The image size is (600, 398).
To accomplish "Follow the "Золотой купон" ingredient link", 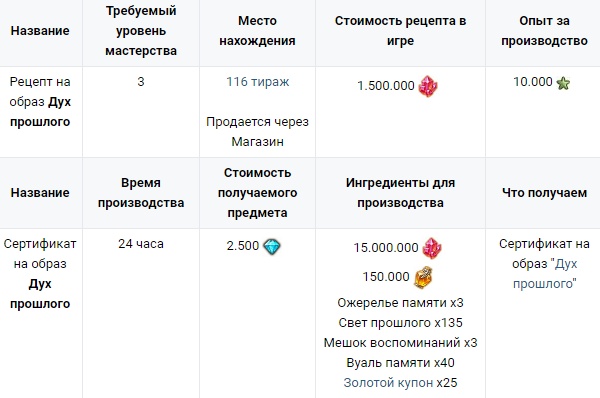I will click(x=388, y=382).
